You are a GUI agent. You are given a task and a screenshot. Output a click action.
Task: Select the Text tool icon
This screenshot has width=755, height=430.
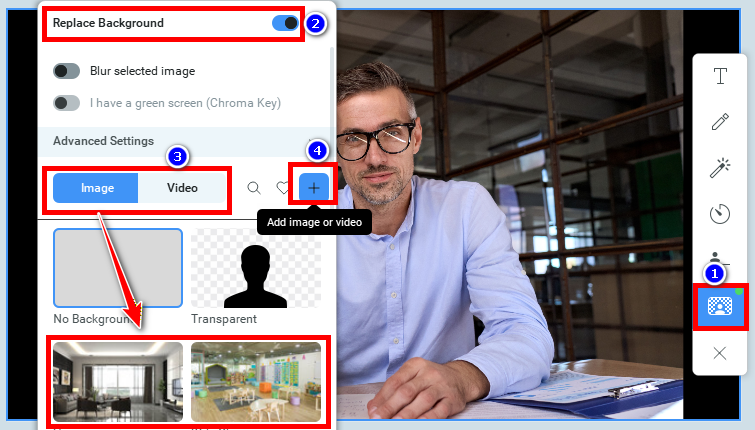tap(719, 76)
